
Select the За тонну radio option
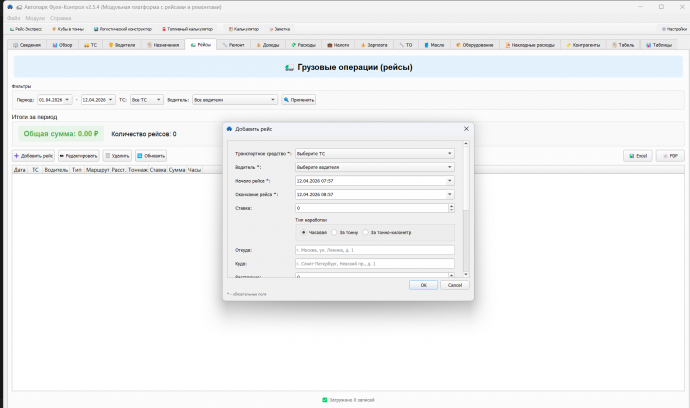tap(345, 232)
